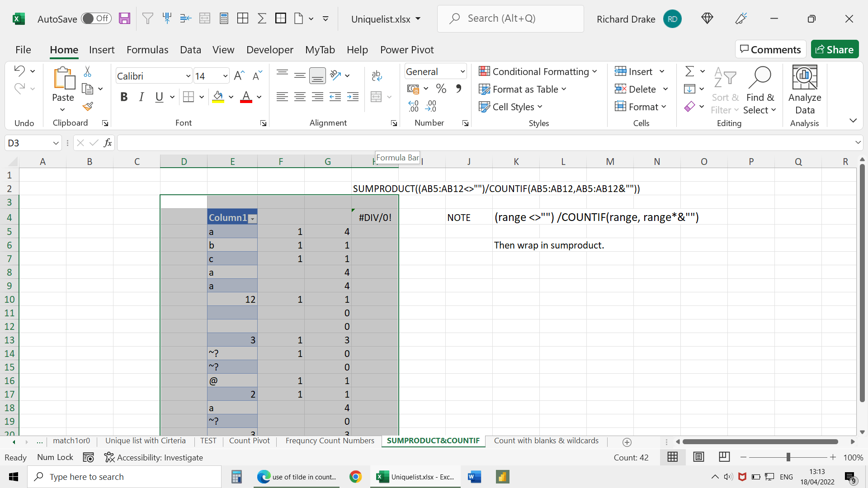Open the font size dropdown

pos(225,76)
